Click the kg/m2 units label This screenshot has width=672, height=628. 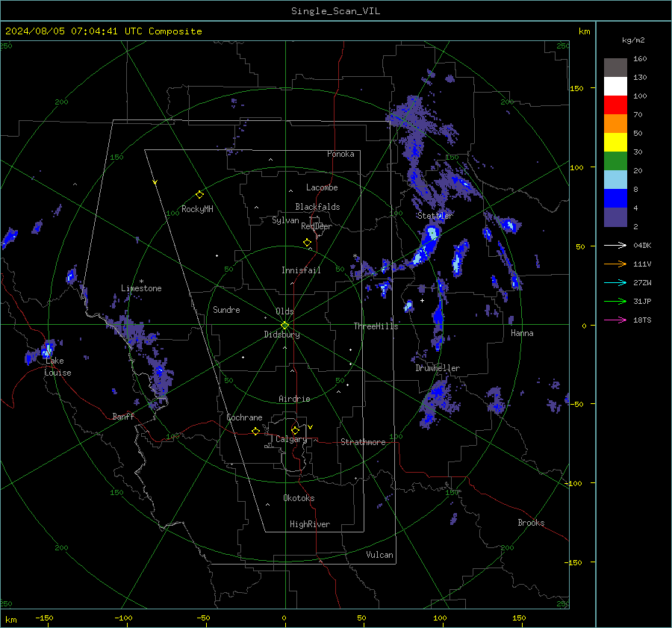(x=633, y=40)
